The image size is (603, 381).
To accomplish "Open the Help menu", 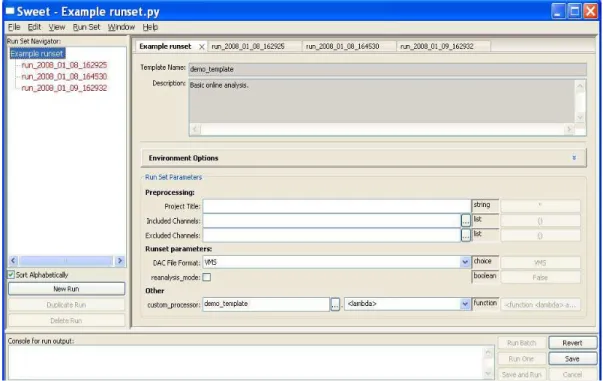I will [x=150, y=27].
